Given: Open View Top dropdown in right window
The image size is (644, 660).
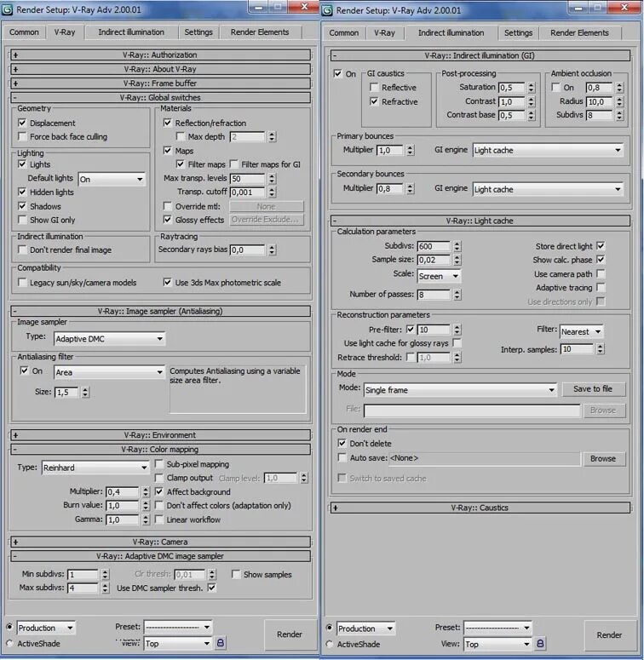Looking at the screenshot, I should point(497,644).
